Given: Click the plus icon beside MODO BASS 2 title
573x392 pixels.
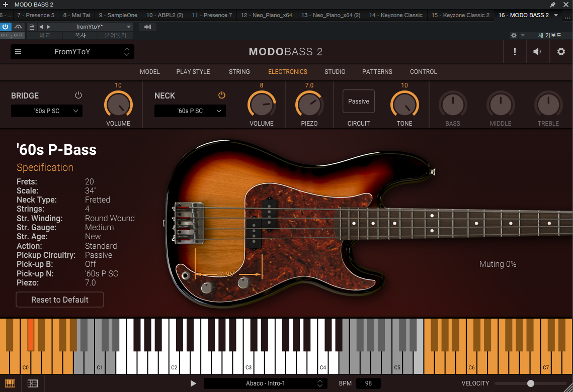Looking at the screenshot, I should [6, 5].
